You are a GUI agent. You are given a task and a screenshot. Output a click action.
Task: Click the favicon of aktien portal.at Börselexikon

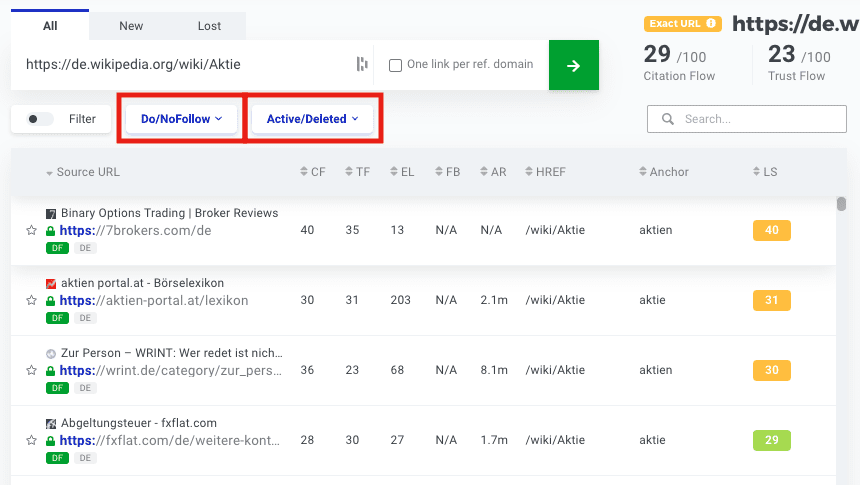(x=51, y=284)
